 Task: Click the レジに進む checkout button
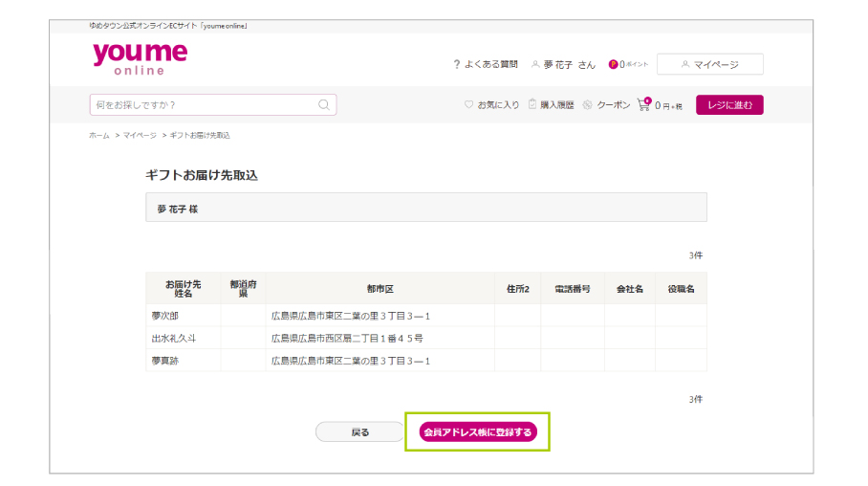point(729,104)
